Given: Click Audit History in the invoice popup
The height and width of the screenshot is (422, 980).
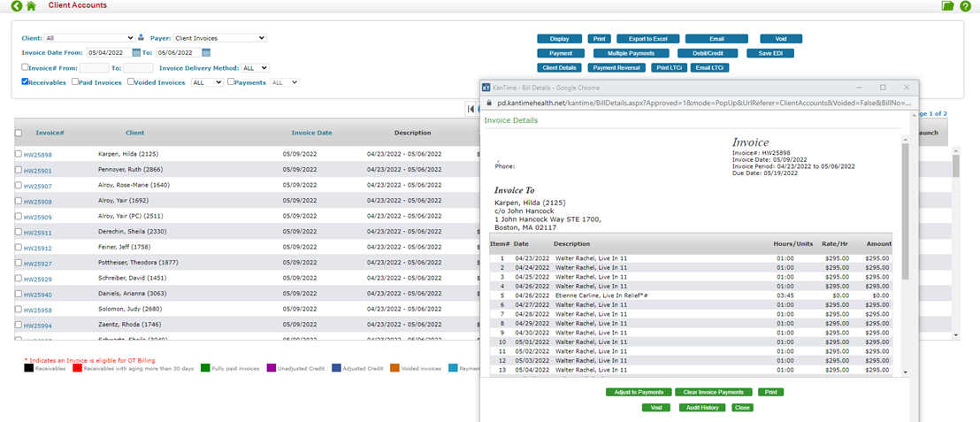Looking at the screenshot, I should point(702,408).
